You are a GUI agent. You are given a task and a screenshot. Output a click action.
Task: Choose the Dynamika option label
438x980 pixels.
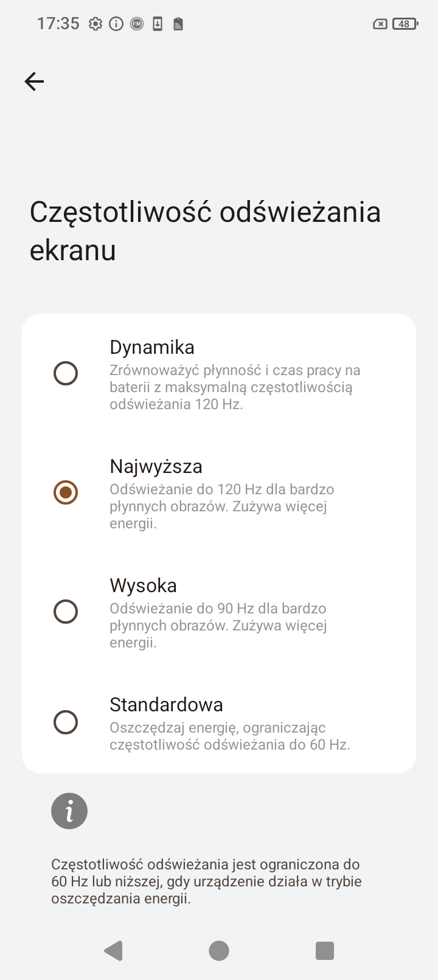pyautogui.click(x=152, y=347)
